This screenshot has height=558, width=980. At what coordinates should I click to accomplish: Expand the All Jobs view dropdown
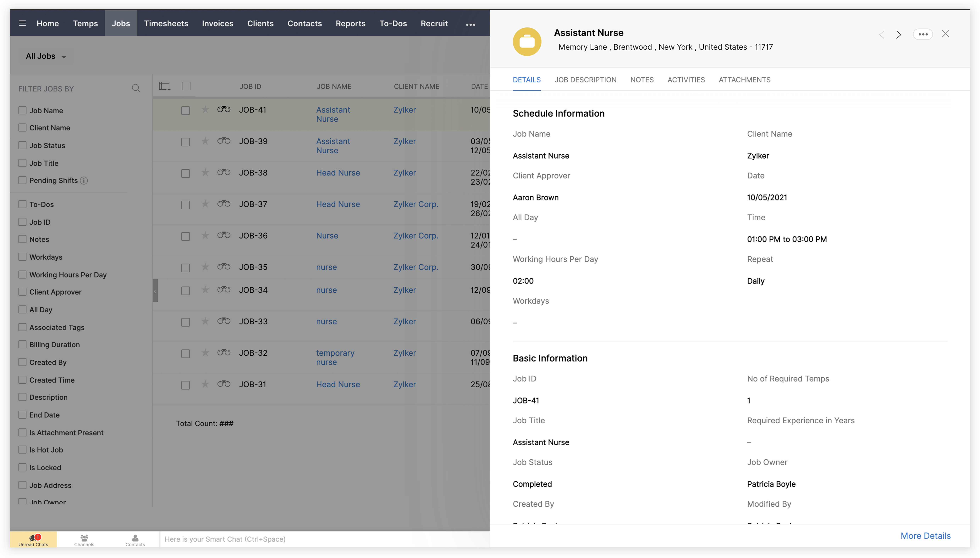point(46,56)
